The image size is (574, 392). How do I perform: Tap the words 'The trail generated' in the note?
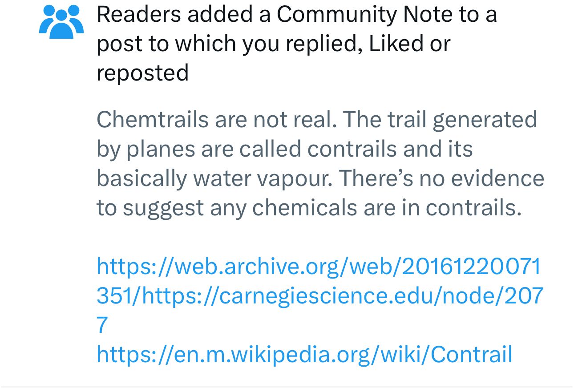coord(440,120)
